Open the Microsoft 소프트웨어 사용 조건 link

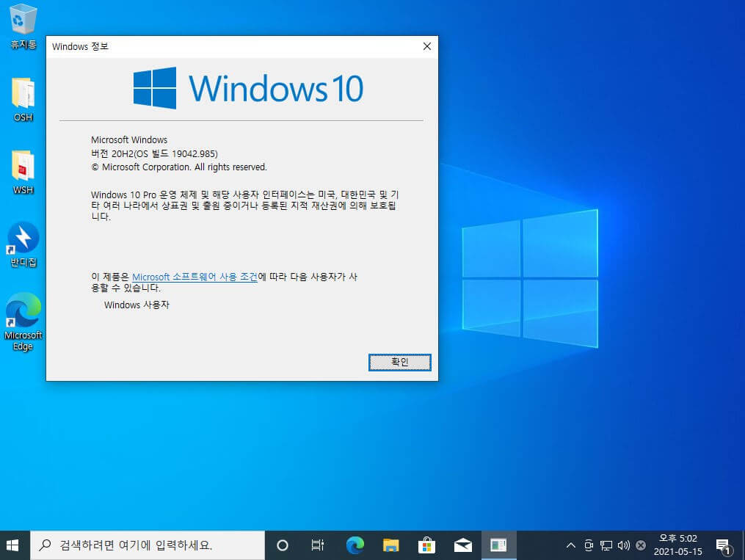coord(195,277)
